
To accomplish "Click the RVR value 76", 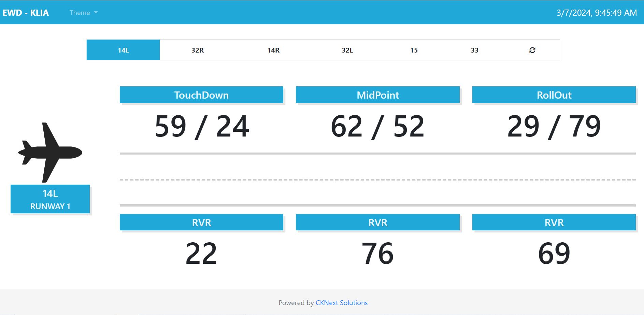I will 377,253.
